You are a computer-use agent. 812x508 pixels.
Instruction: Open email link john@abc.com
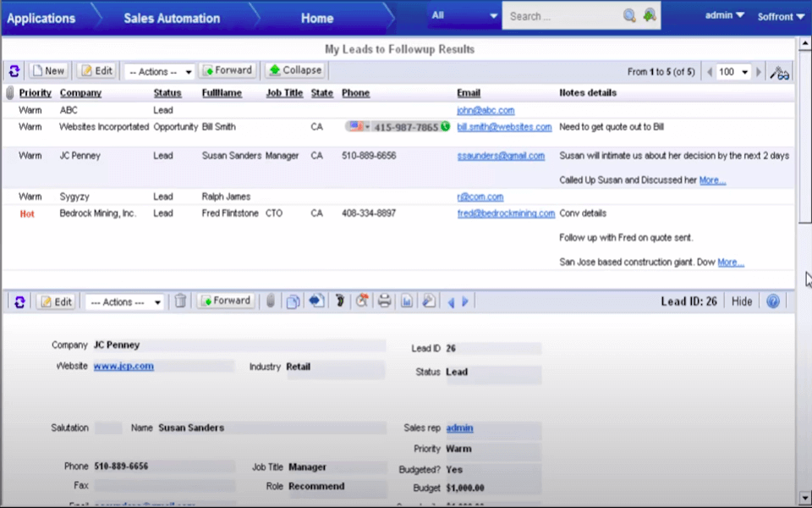pyautogui.click(x=486, y=110)
